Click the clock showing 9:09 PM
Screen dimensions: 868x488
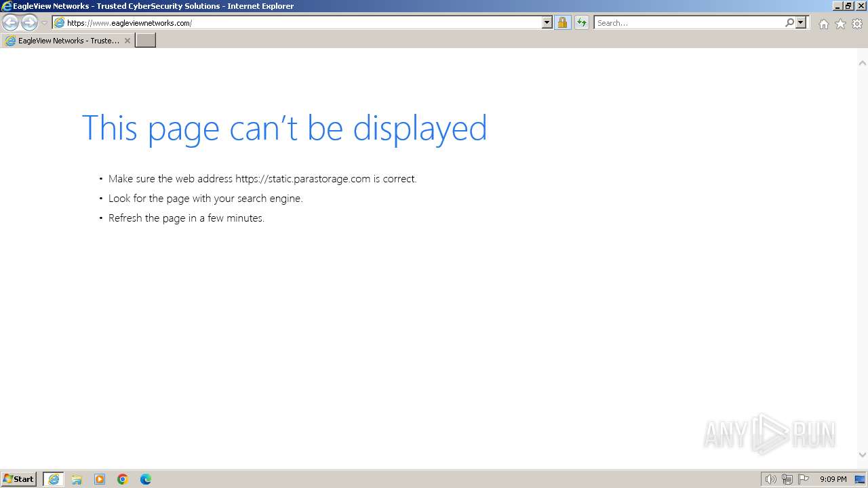point(833,479)
